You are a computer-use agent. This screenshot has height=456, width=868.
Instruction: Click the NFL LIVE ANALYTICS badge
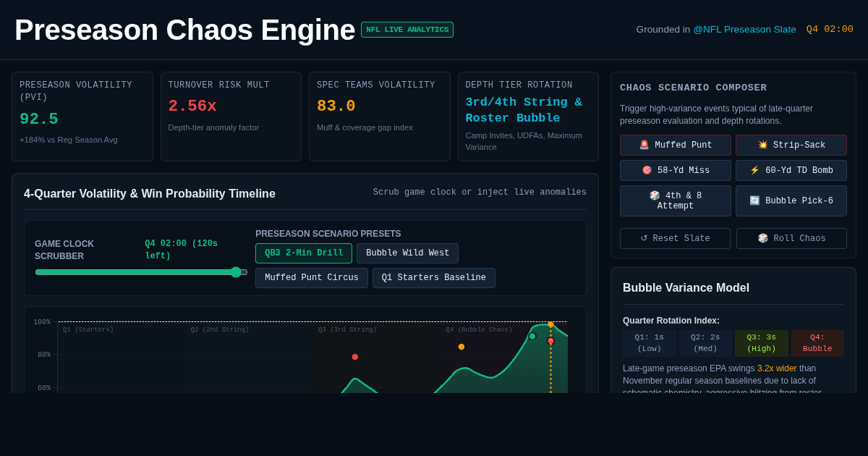pos(407,30)
